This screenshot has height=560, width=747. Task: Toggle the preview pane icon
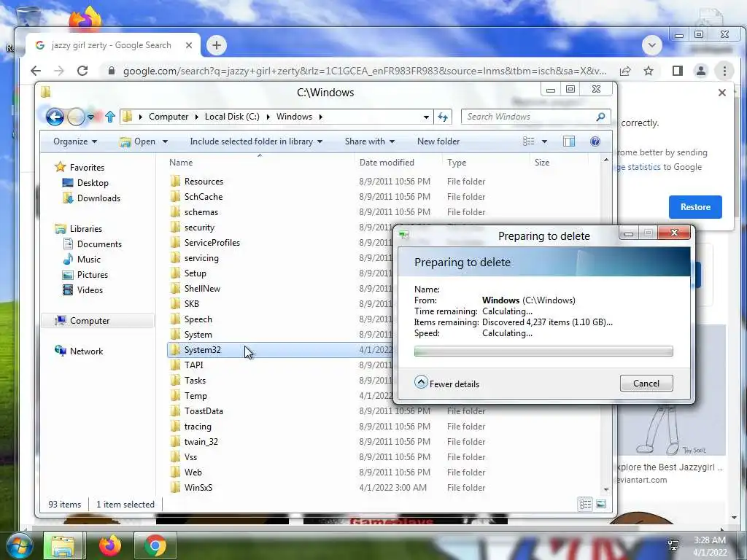[x=569, y=141]
